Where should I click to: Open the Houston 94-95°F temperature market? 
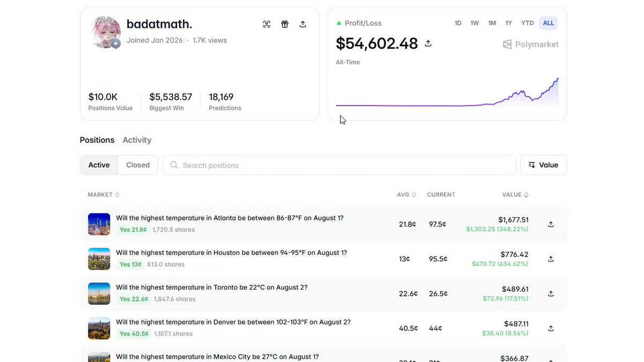pos(231,253)
